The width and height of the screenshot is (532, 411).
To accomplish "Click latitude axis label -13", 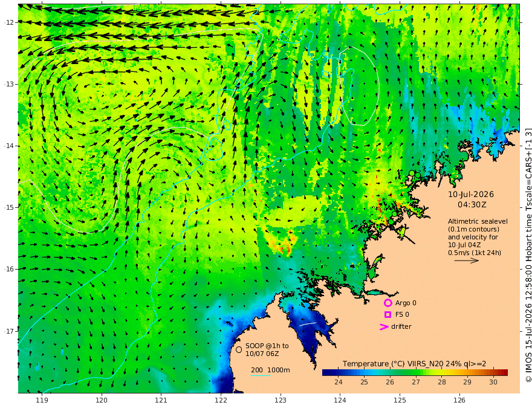I will click(9, 84).
